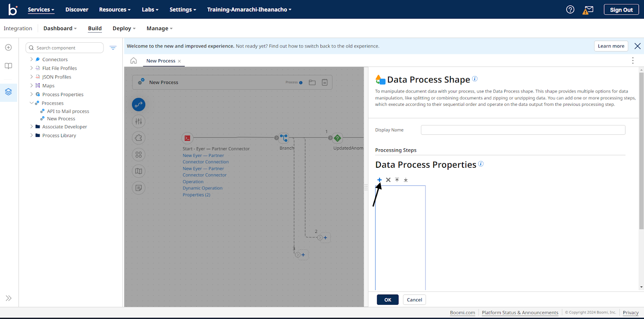Open Data Process Properties info icon
644x319 pixels.
(x=481, y=164)
